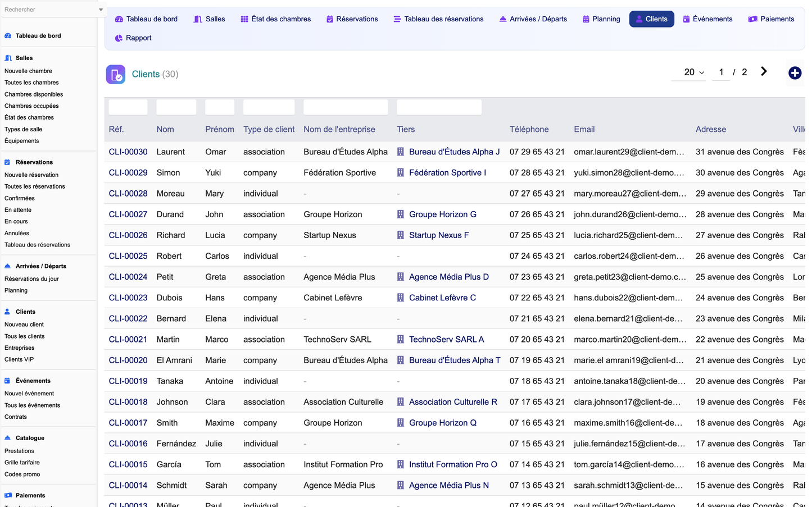
Task: Click the Clients page header icon
Action: tap(116, 74)
